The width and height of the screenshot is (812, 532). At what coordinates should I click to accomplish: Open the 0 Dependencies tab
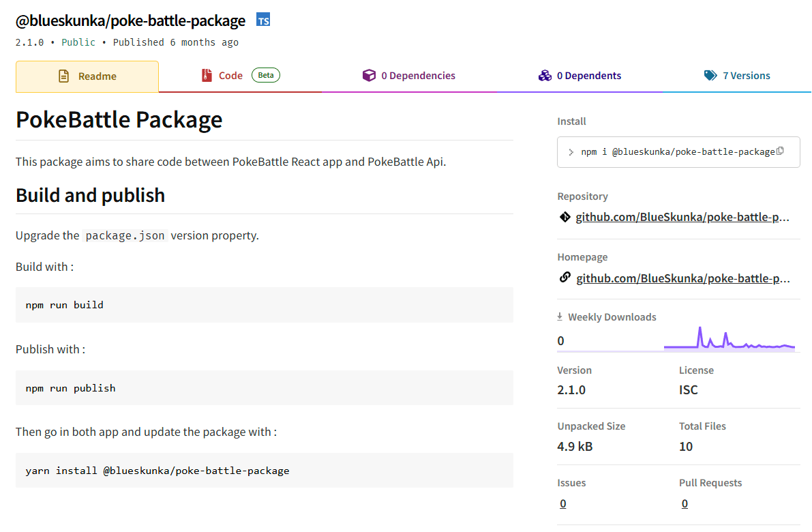pyautogui.click(x=409, y=76)
